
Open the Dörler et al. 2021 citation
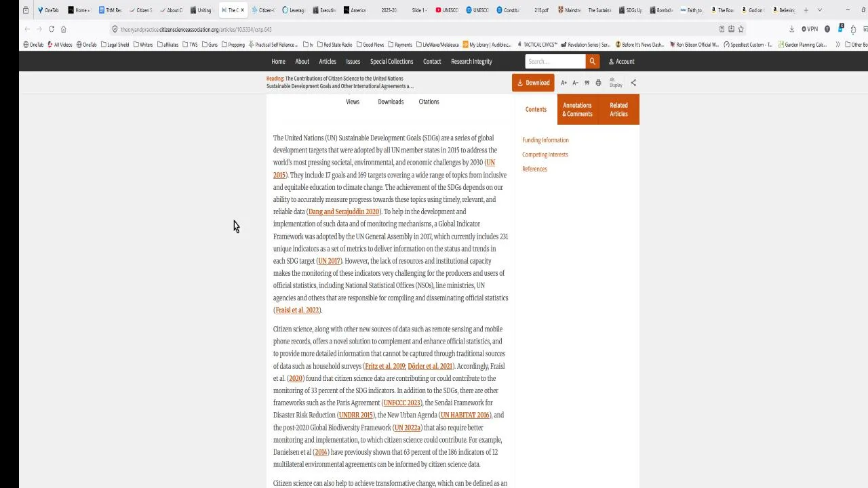(430, 366)
